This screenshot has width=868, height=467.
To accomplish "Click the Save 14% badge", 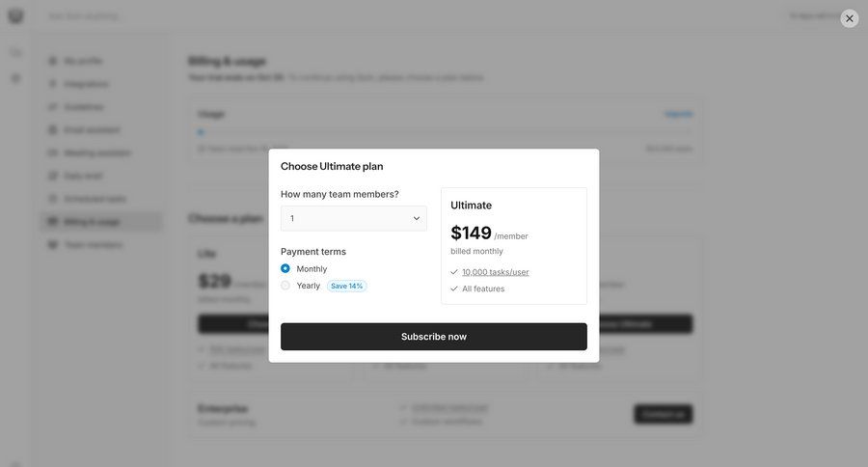I will click(x=346, y=286).
